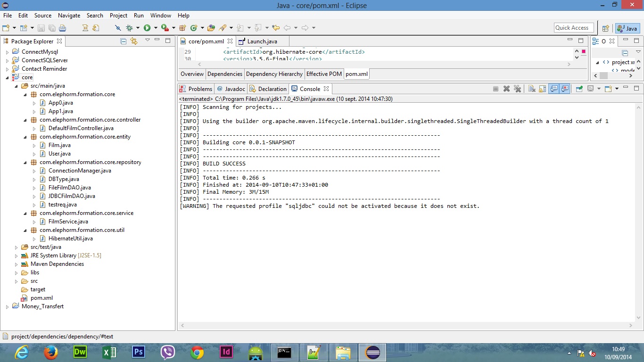Click the Quick Access search field
644x362 pixels.
[574, 28]
